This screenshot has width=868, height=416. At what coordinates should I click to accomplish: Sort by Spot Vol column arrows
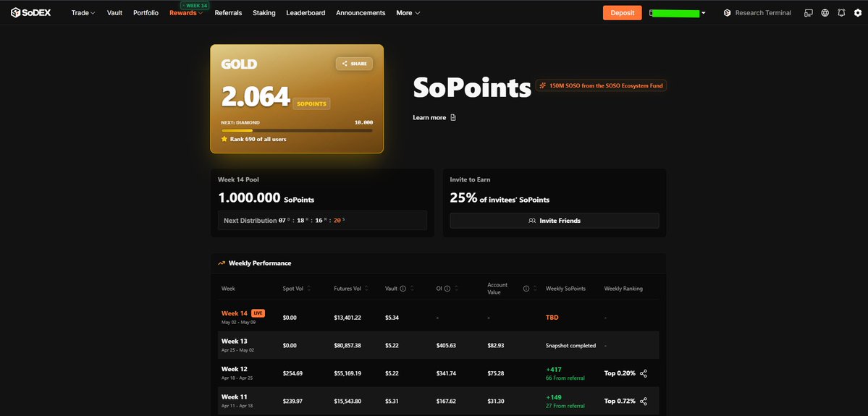click(x=309, y=289)
